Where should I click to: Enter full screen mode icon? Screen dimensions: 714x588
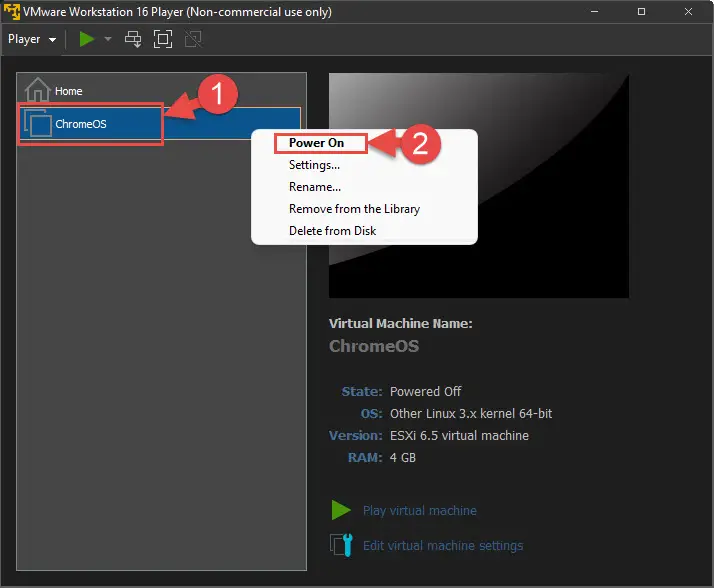click(x=163, y=39)
